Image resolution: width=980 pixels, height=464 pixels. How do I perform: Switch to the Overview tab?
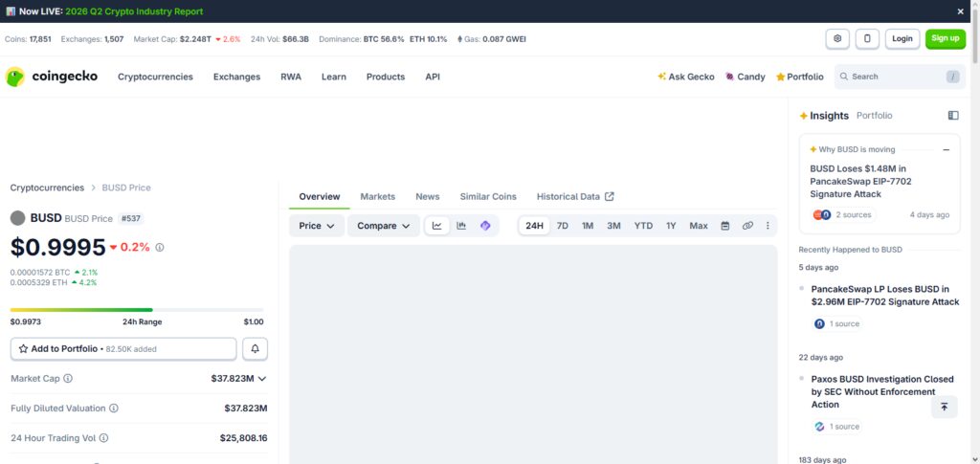[x=320, y=197]
